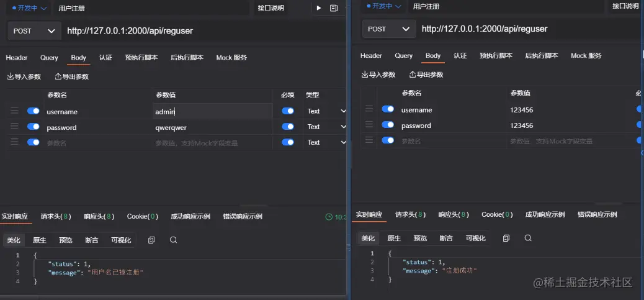
Task: Grab empty row drag handle in right panel
Action: (369, 140)
